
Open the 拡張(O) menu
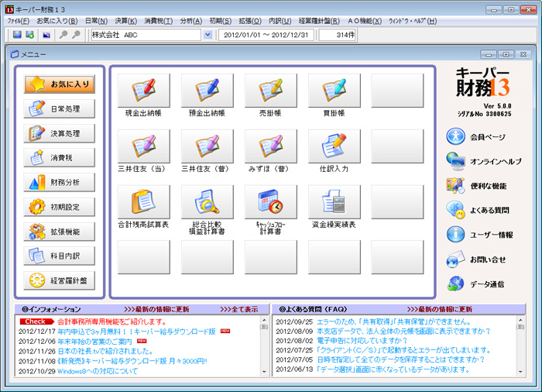point(250,21)
